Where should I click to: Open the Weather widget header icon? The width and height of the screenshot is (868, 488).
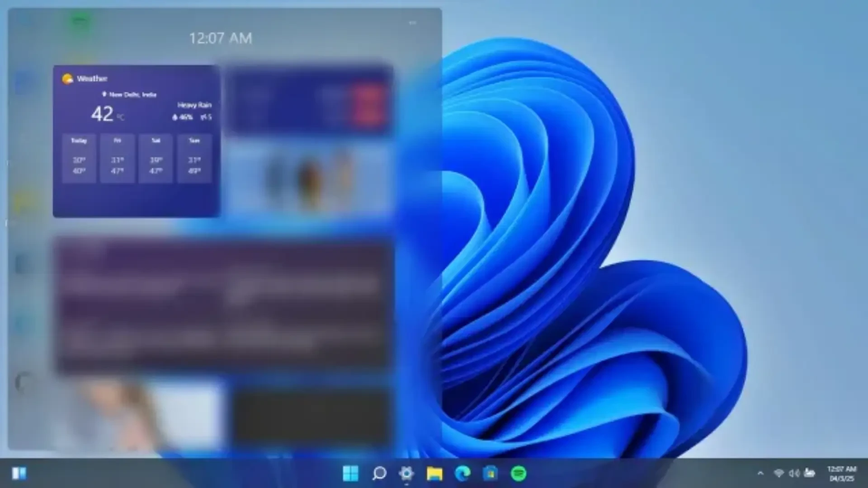(x=67, y=79)
